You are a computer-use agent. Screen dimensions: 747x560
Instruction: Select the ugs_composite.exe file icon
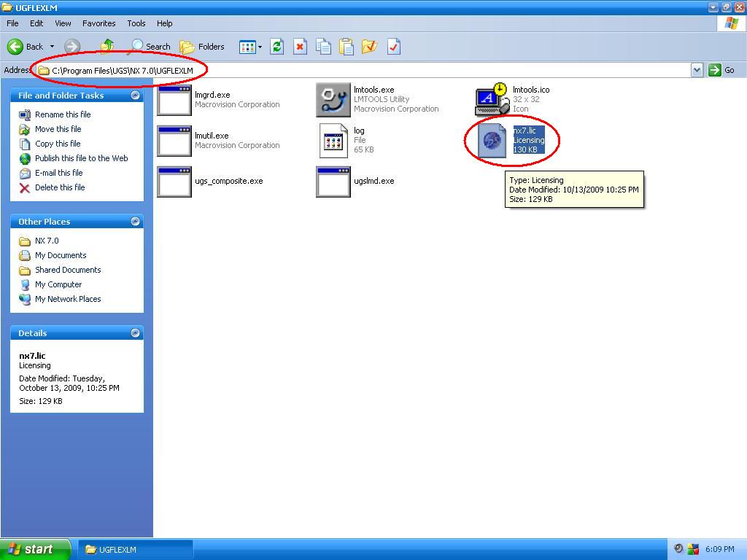point(174,182)
